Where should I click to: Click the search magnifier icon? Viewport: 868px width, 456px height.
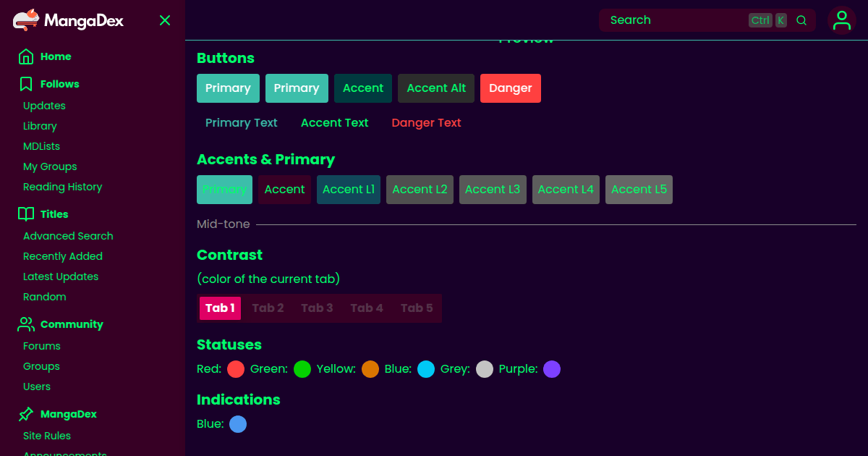tap(801, 20)
